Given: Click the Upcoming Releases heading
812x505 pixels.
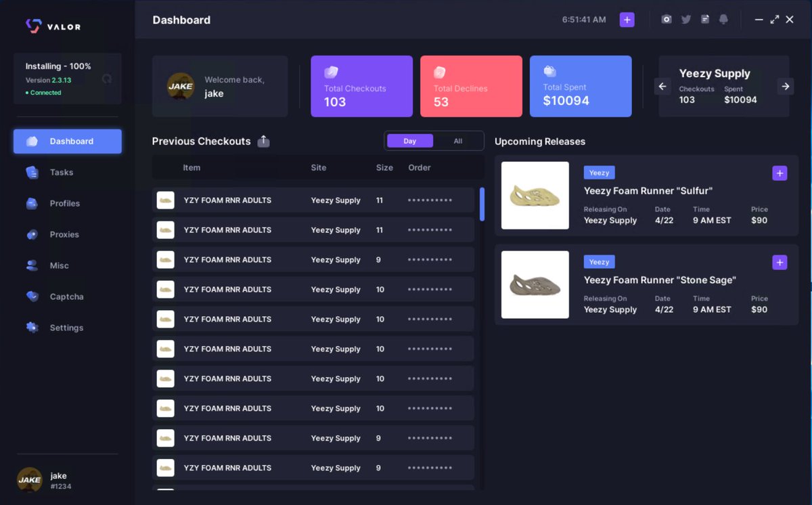Looking at the screenshot, I should [x=540, y=141].
